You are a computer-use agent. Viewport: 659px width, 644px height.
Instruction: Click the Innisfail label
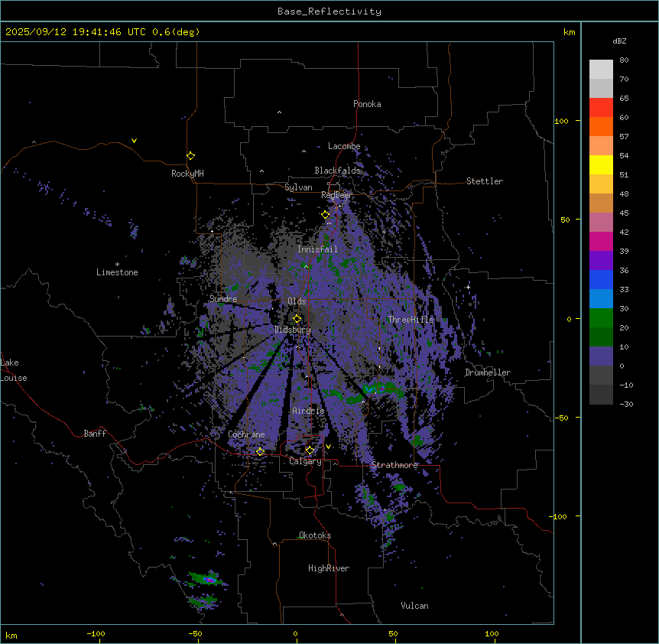317,249
